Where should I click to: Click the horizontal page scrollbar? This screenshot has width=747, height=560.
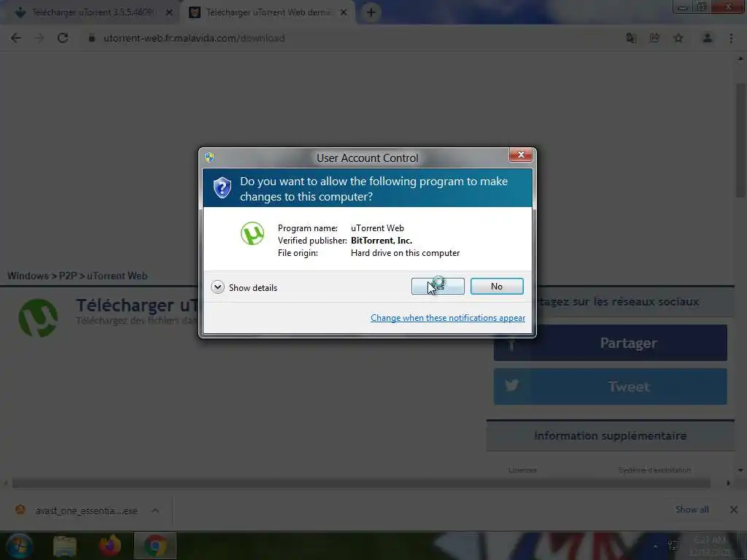pos(361,483)
